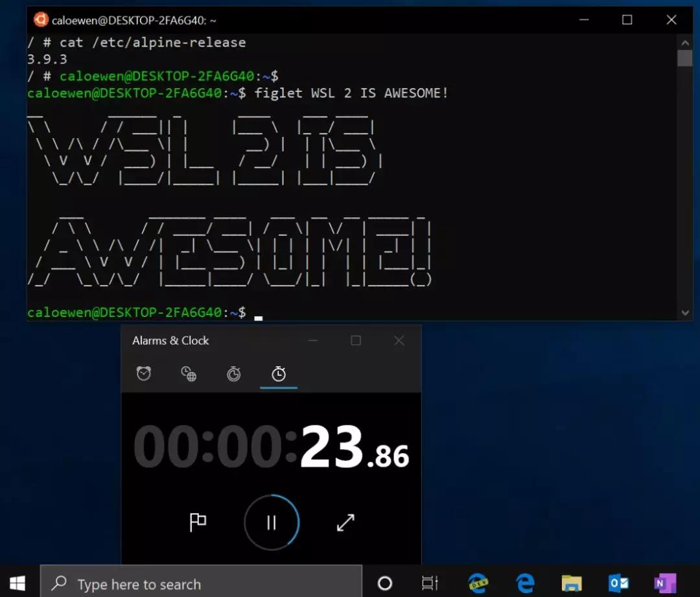Open the Windows Start menu
Viewport: 700px width, 597px height.
pos(17,583)
